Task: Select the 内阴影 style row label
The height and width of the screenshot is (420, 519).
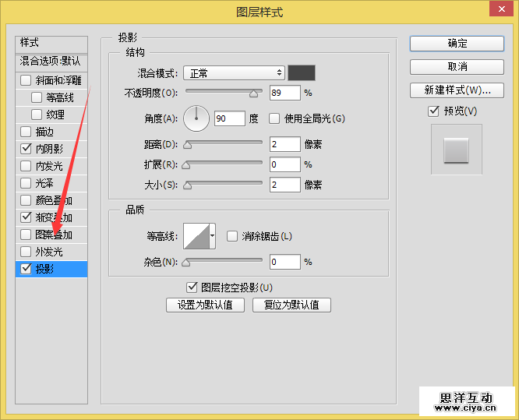Action: (x=49, y=149)
